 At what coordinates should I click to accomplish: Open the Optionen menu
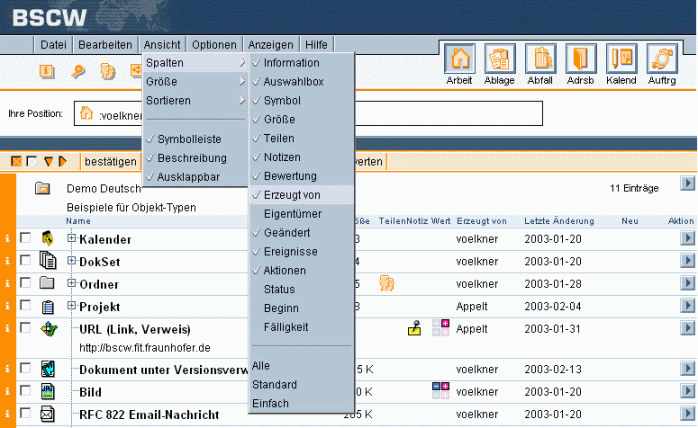coord(214,45)
